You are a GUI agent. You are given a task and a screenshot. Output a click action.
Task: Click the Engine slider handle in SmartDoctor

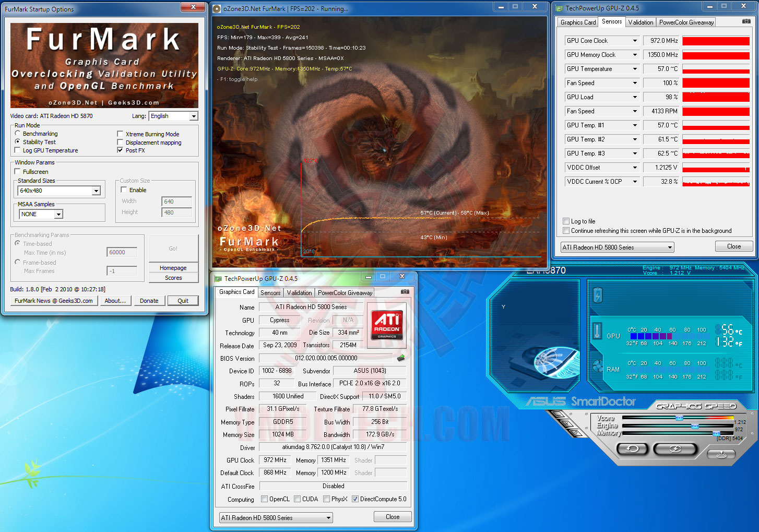695,426
